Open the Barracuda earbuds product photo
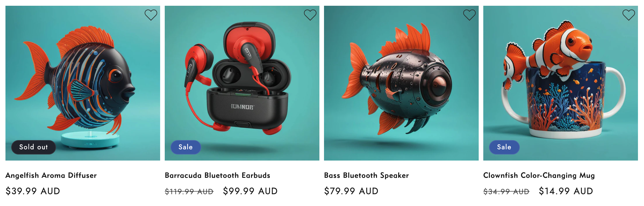The height and width of the screenshot is (206, 644). [x=242, y=83]
